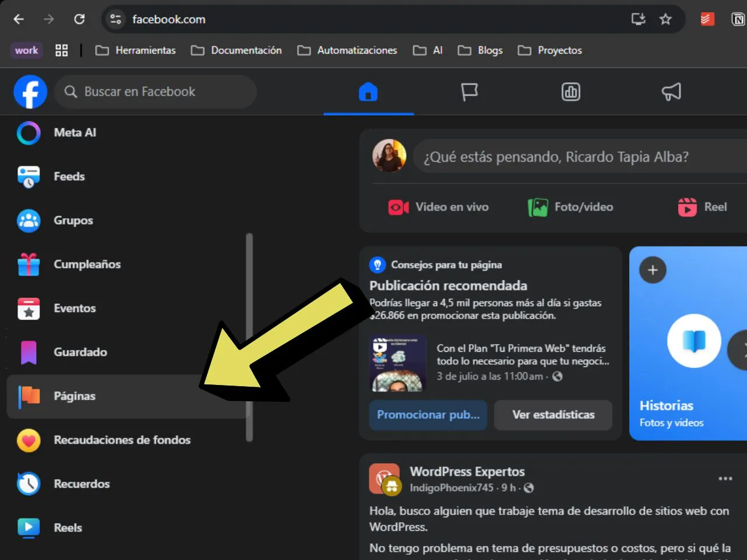The width and height of the screenshot is (747, 560).
Task: Click the '9 h' post timestamp
Action: 508,488
